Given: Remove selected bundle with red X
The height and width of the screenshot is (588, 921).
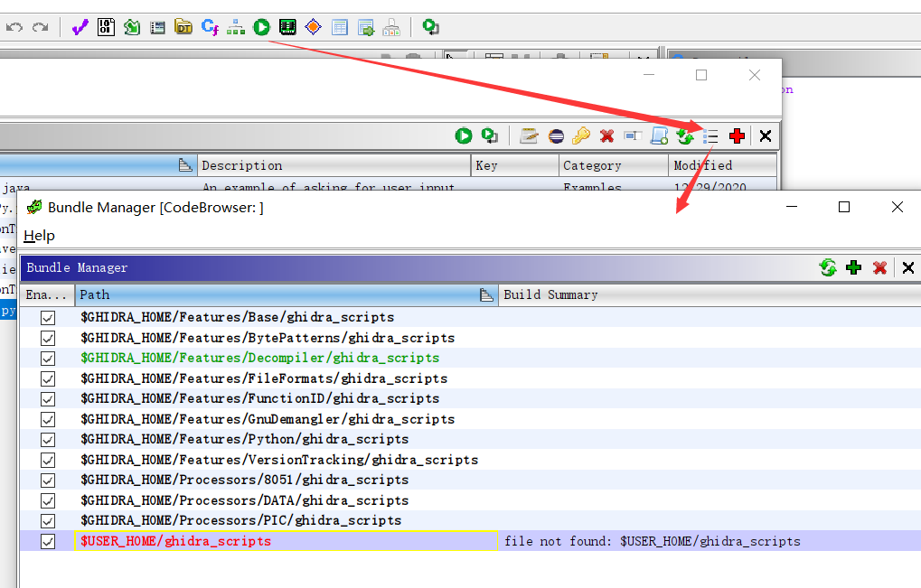Looking at the screenshot, I should point(879,267).
